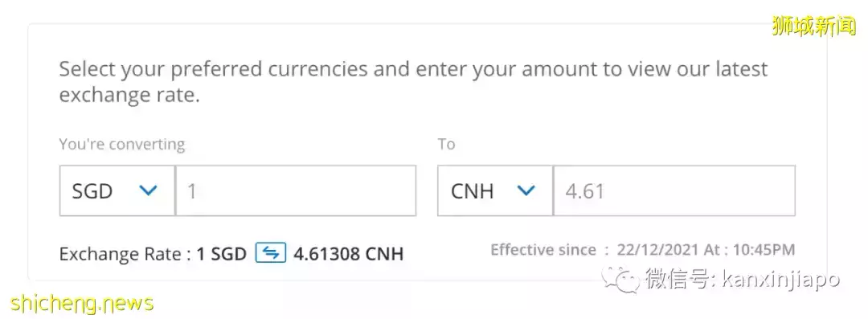Open the CNH target currency dropdown
The width and height of the screenshot is (868, 319).
[x=495, y=190]
